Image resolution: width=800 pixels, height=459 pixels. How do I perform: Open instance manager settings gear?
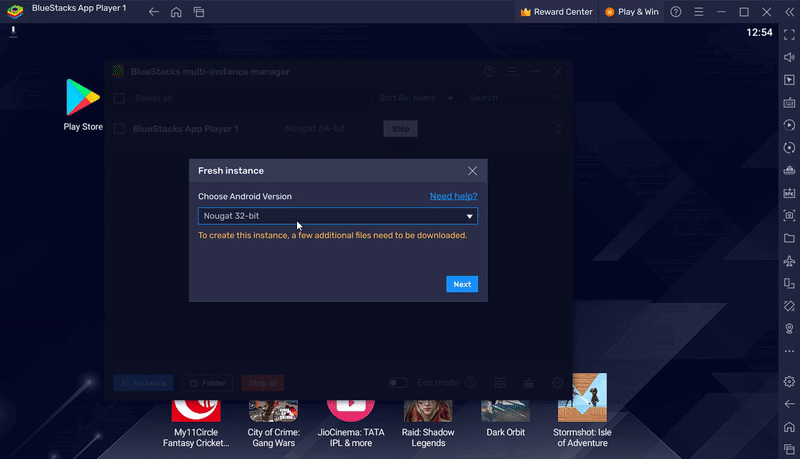point(558,382)
